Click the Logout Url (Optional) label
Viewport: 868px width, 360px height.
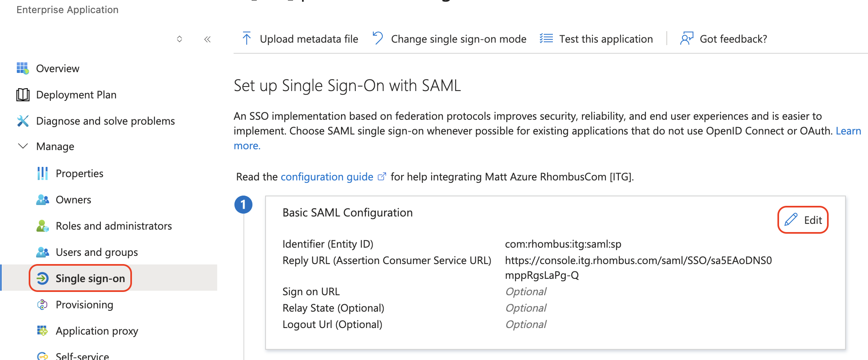[332, 324]
